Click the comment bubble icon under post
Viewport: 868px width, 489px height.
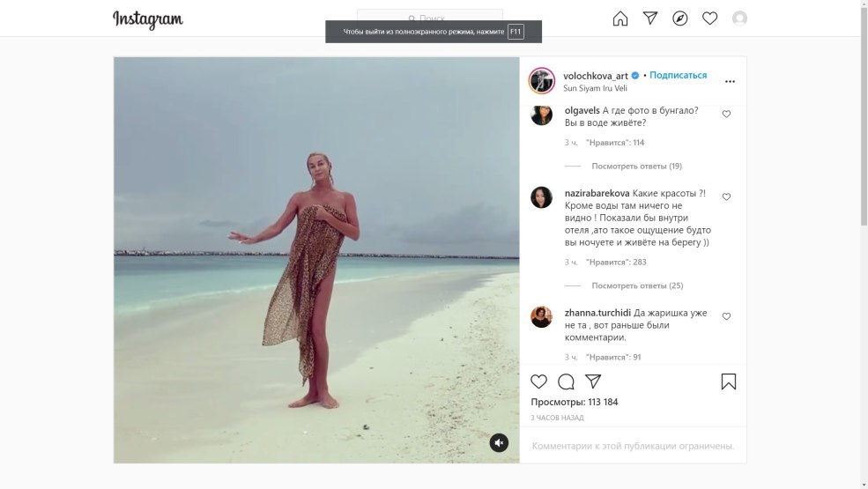coord(566,382)
